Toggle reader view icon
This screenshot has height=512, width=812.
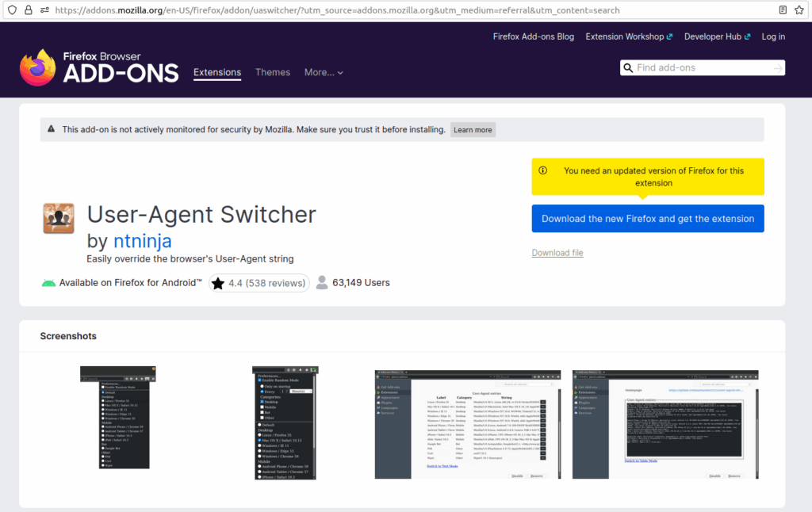[x=783, y=10]
